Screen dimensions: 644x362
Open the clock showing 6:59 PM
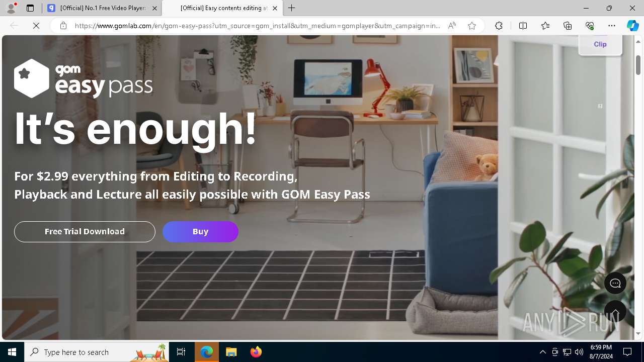click(601, 352)
